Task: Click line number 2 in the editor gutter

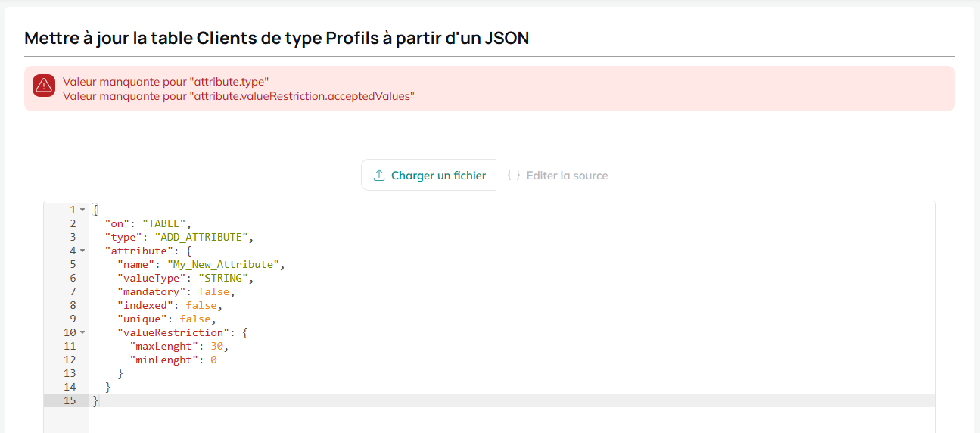Action: point(73,223)
